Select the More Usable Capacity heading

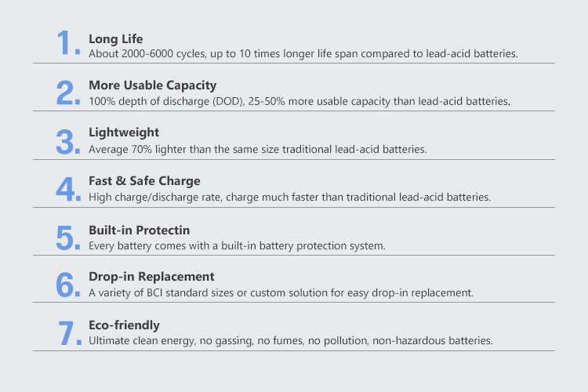point(153,85)
